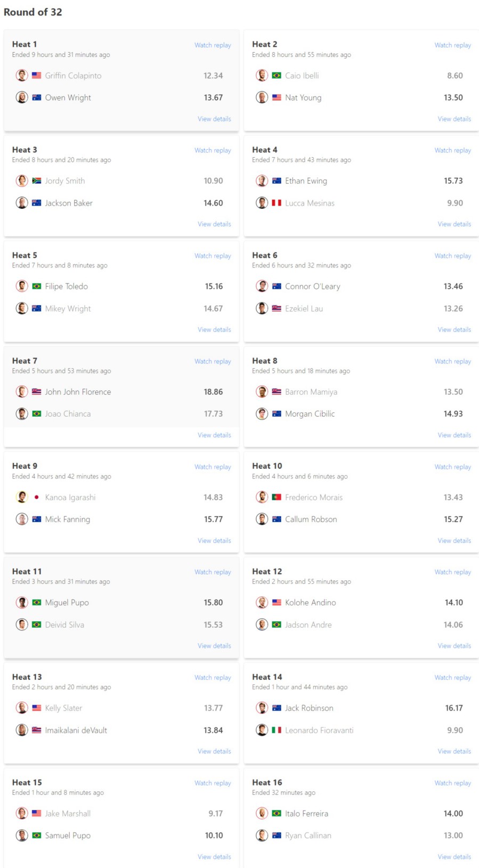Expand details for Heat 11
479x868 pixels.
click(x=214, y=646)
